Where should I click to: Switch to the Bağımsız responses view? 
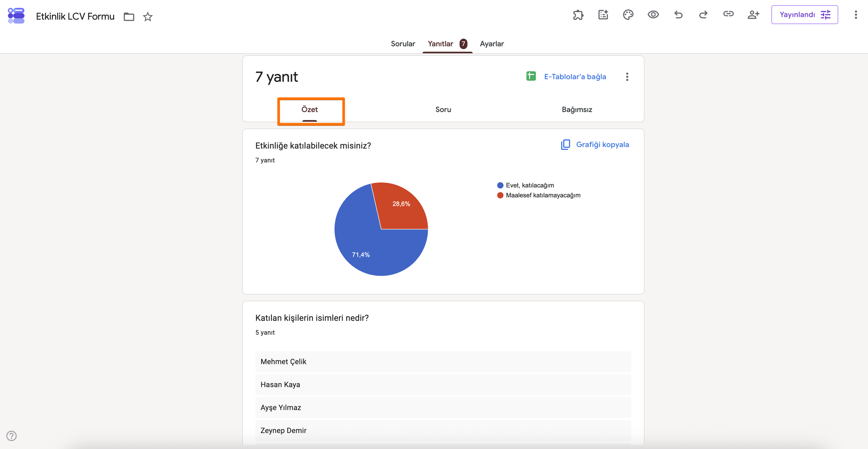point(577,109)
